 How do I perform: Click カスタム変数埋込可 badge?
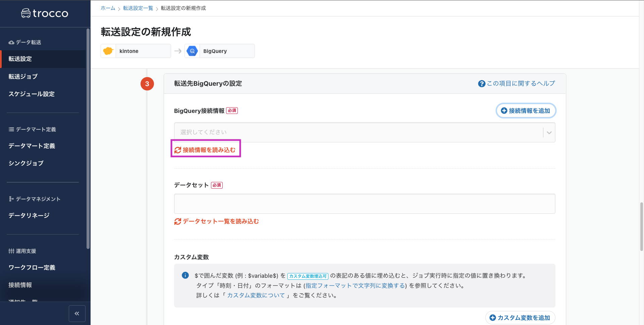pyautogui.click(x=308, y=276)
